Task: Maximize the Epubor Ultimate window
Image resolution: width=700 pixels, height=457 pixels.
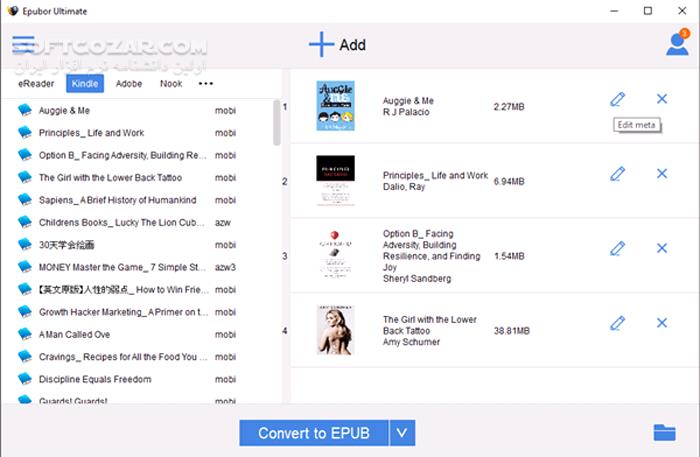Action: pyautogui.click(x=648, y=11)
